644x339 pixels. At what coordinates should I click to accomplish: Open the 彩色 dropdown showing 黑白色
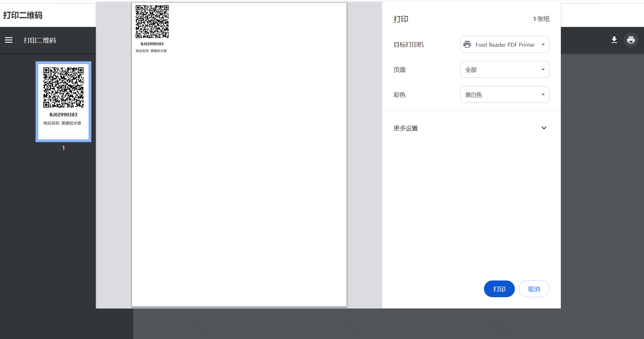[x=505, y=95]
